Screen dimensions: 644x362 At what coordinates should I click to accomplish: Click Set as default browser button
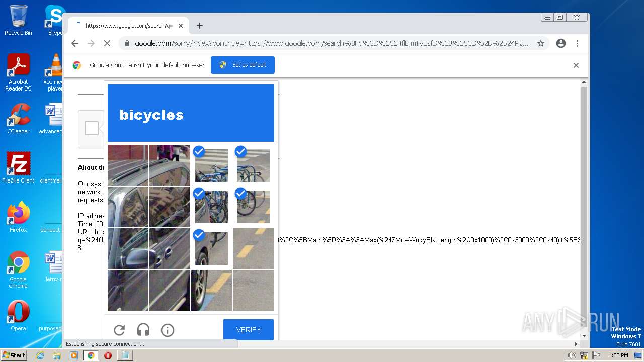point(243,65)
